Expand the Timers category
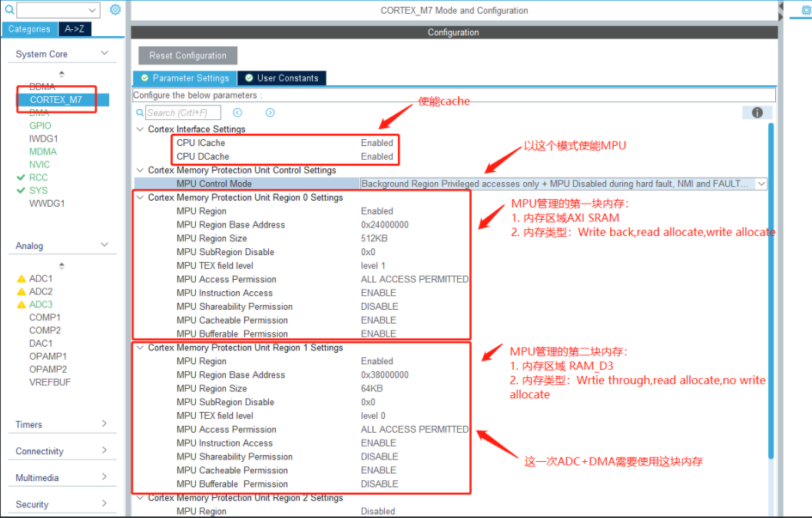Viewport: 812px width, 518px height. [x=61, y=423]
